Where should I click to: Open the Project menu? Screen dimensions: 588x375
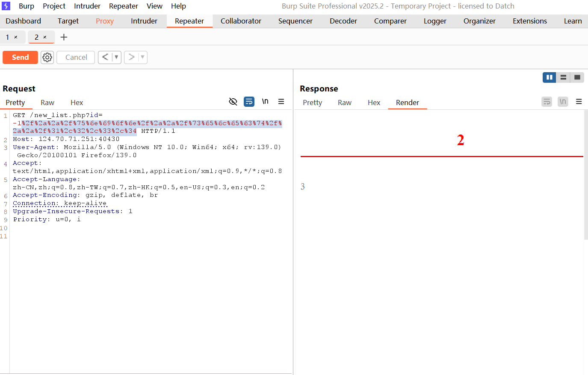(54, 6)
